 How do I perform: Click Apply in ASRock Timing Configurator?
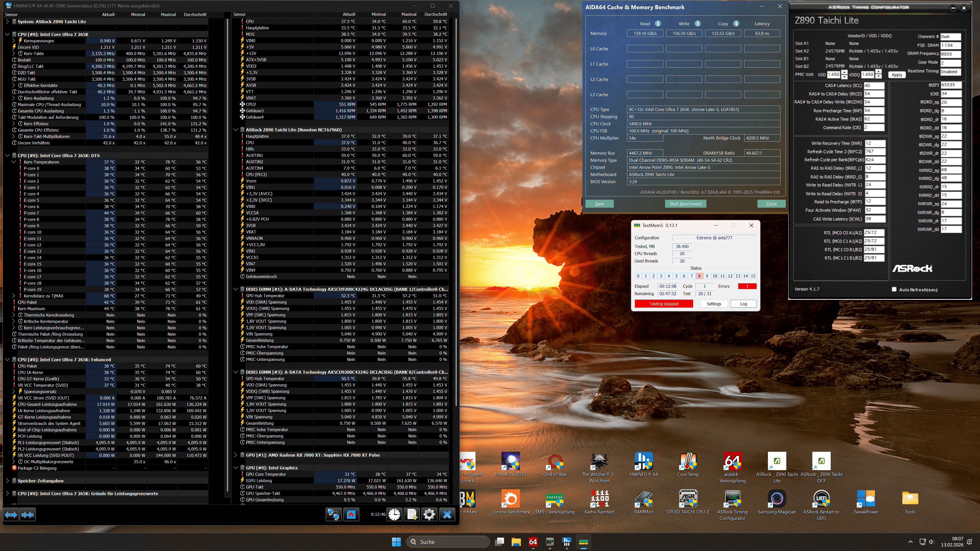tap(897, 75)
